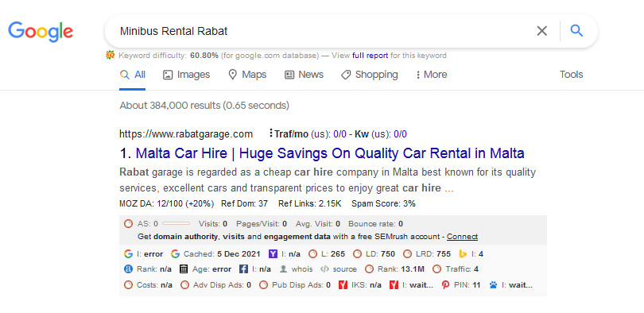Click the Yandex icon beside IKS: n/a

(x=343, y=284)
